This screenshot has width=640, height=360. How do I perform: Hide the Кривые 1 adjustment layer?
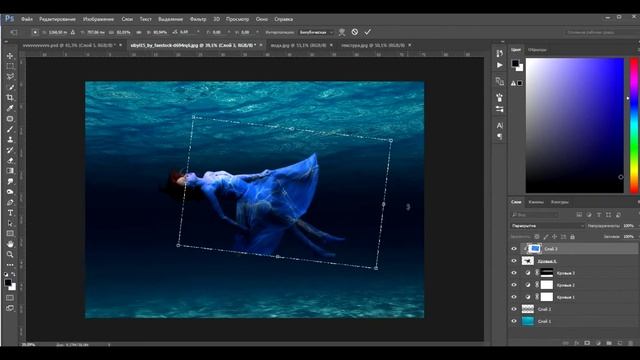tap(514, 297)
